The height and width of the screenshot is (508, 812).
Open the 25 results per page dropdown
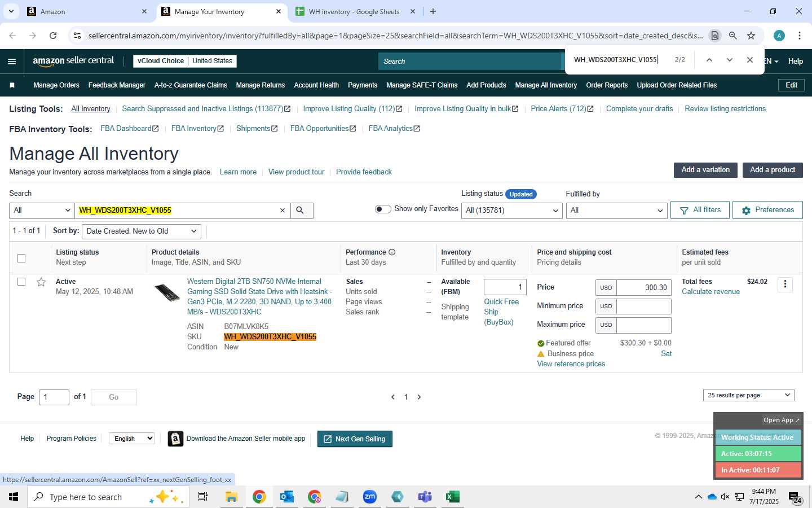(x=748, y=395)
